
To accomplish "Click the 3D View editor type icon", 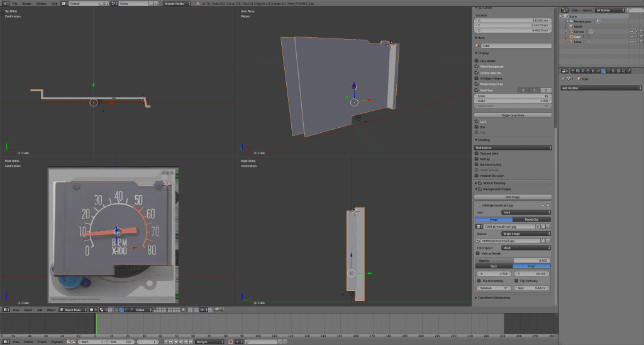I will (x=6, y=310).
